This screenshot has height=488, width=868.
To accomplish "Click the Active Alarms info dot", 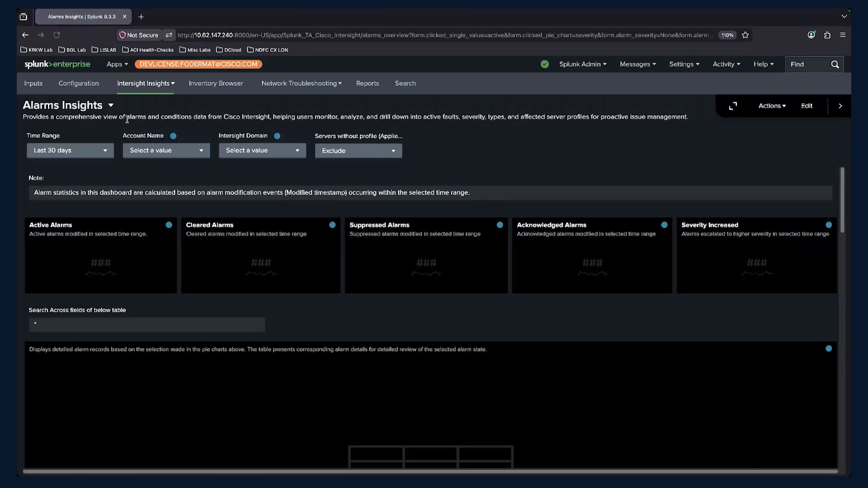I will tap(169, 225).
